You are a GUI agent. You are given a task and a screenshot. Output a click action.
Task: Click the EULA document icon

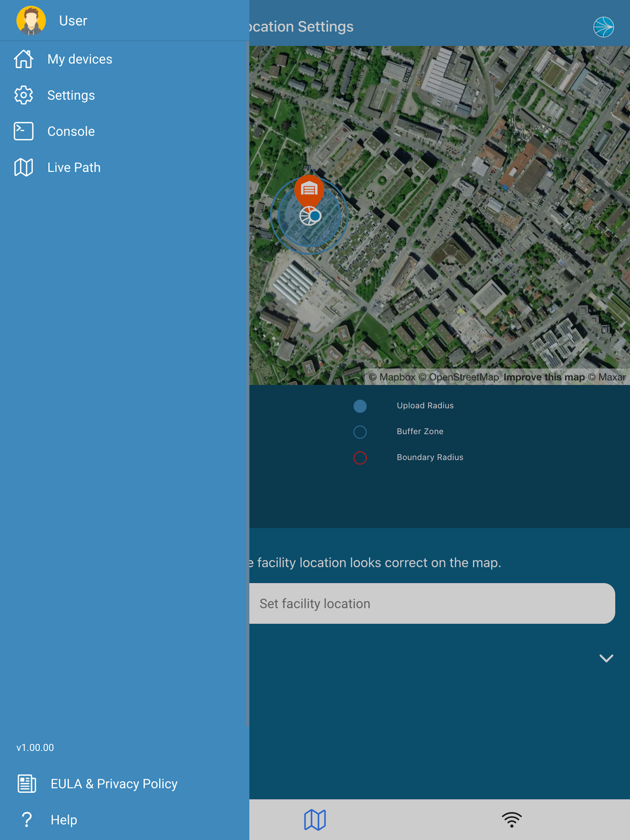coord(27,784)
